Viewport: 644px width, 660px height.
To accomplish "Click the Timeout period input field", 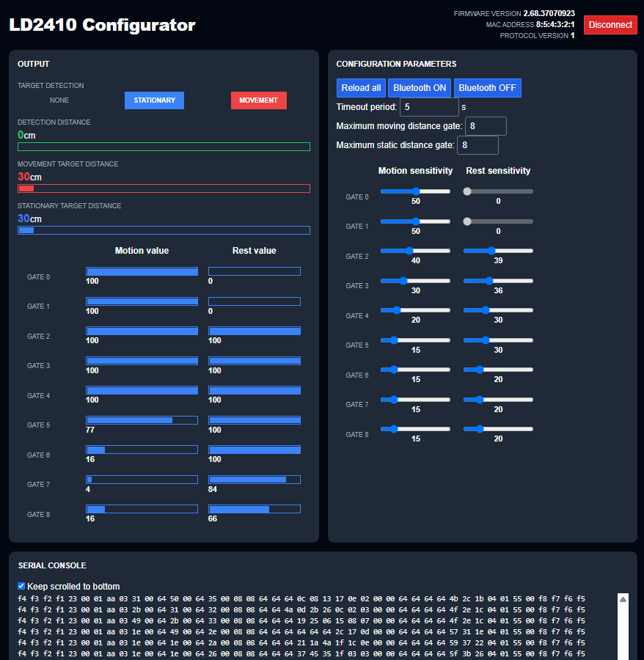I will coord(428,106).
